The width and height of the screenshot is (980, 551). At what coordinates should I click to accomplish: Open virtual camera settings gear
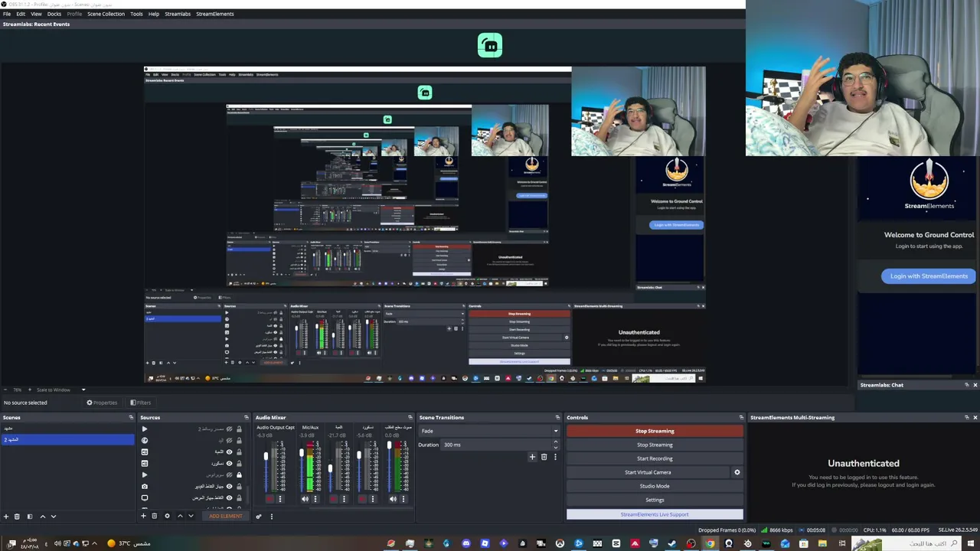pos(737,472)
